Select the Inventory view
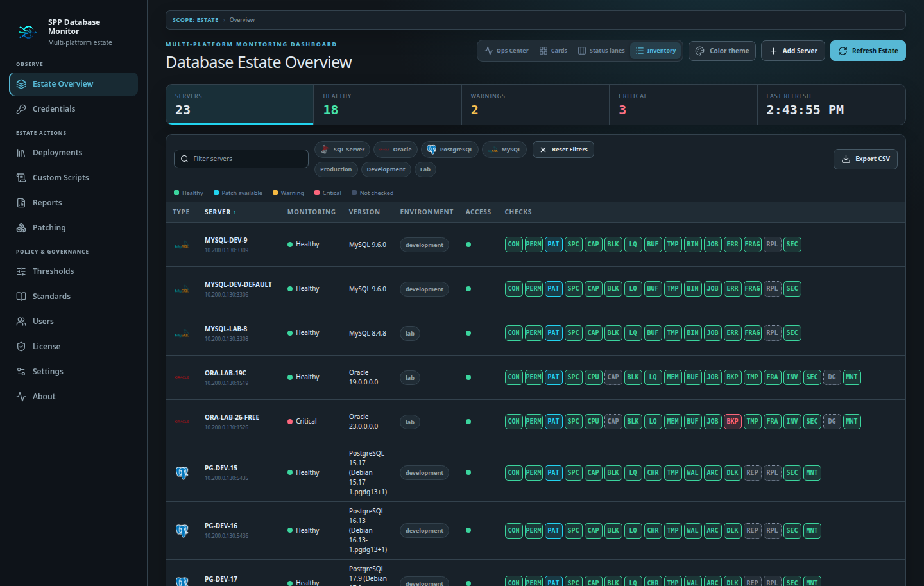 [x=656, y=51]
